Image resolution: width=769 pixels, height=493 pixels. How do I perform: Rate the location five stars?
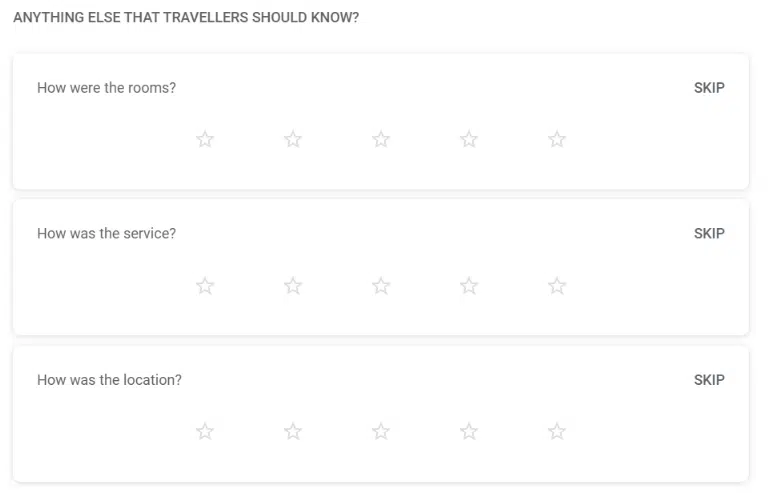tap(557, 432)
